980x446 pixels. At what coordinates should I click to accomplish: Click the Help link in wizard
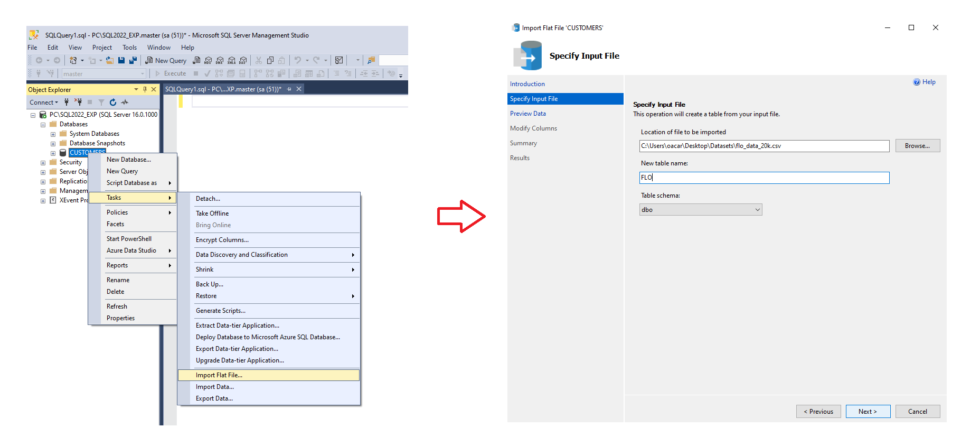coord(925,82)
